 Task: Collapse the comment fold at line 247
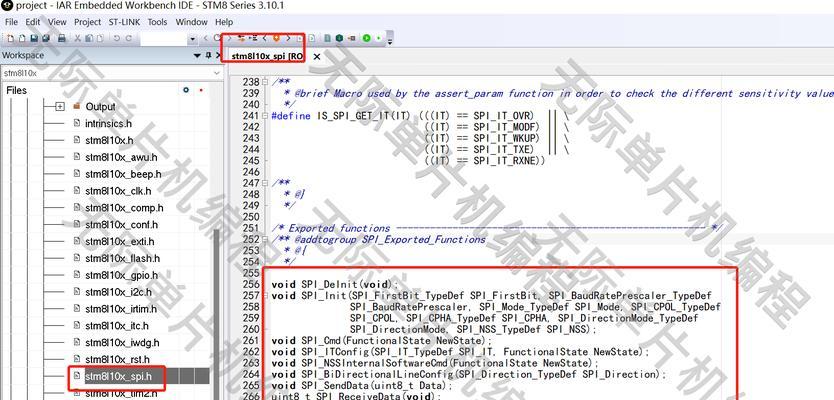tap(265, 183)
